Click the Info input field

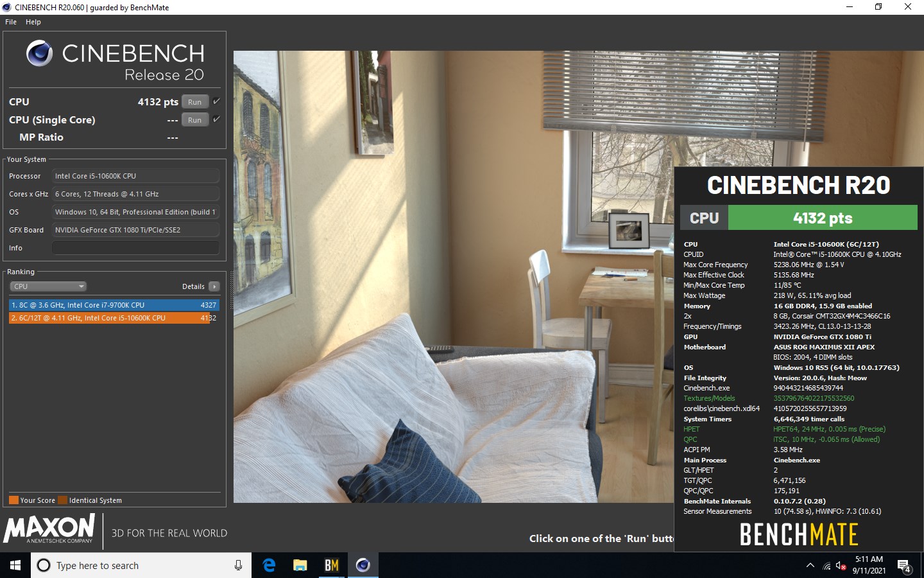point(135,248)
